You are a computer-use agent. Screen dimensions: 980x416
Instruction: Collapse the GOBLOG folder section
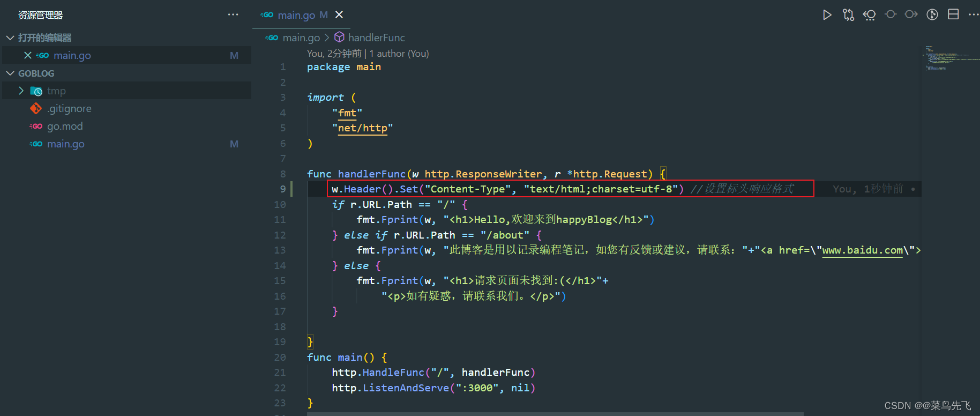click(x=10, y=73)
